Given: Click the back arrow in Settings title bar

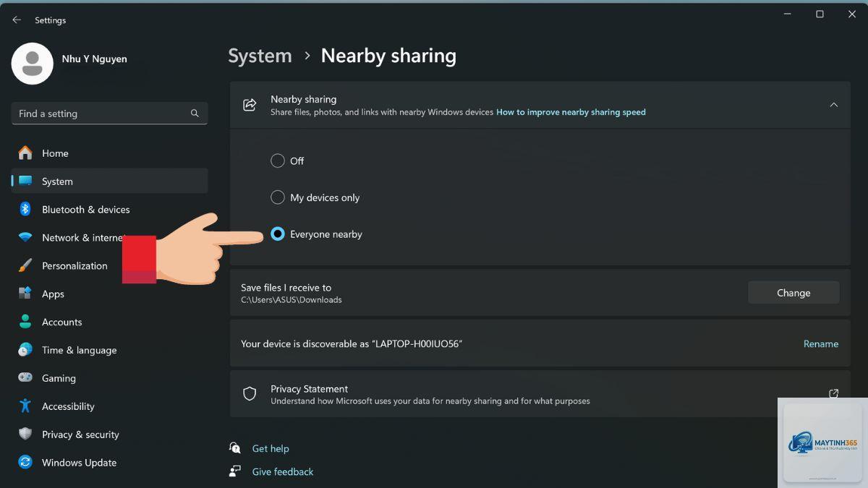Looking at the screenshot, I should coord(17,20).
